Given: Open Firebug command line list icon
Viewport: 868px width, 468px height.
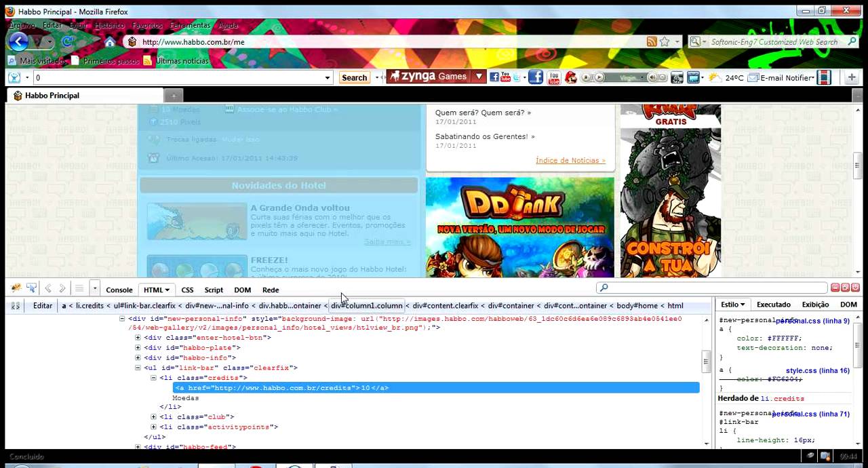Looking at the screenshot, I should (x=79, y=288).
